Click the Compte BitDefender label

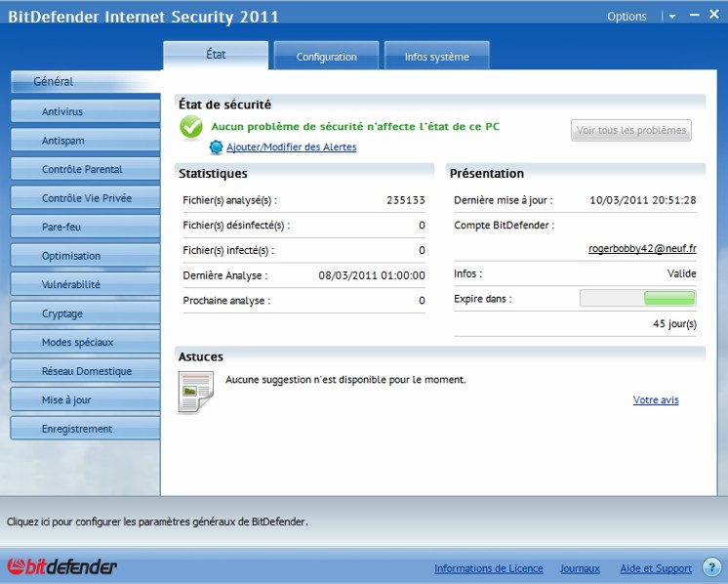504,226
